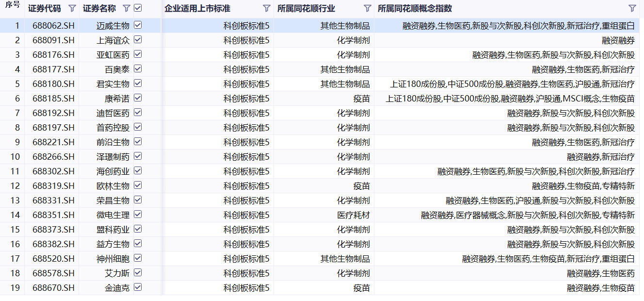Image resolution: width=644 pixels, height=301 pixels.
Task: Click the stock name 盟科药业
Action: coord(113,230)
